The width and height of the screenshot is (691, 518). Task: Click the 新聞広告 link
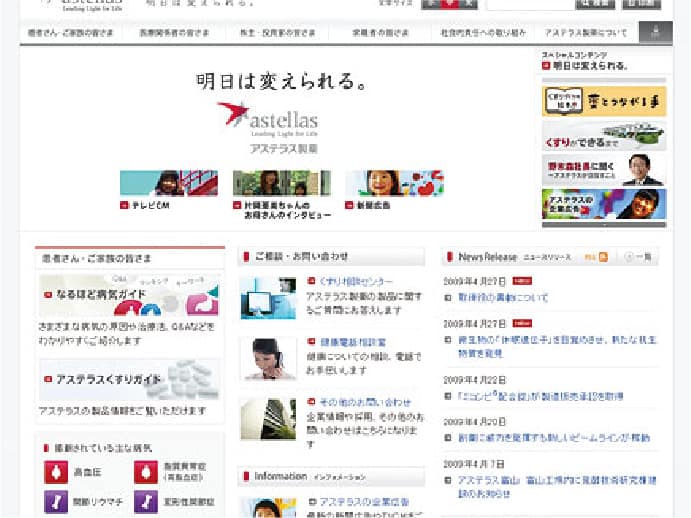pyautogui.click(x=373, y=205)
